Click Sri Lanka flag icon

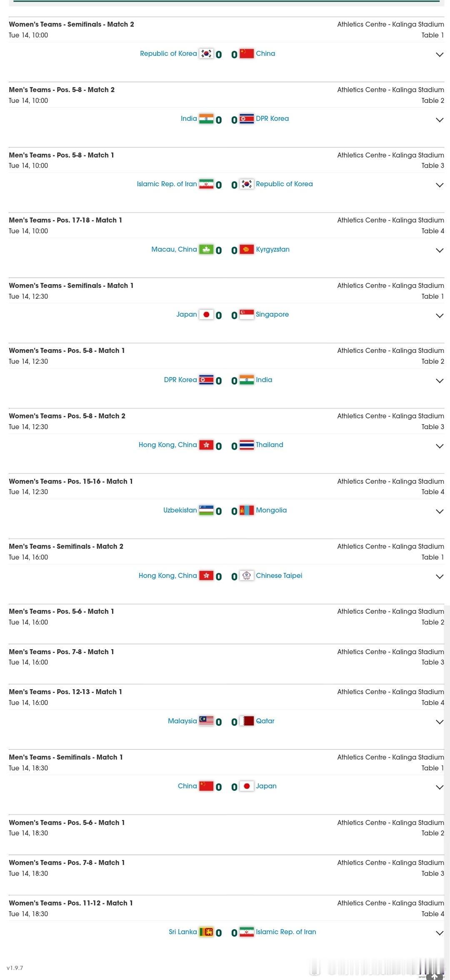tap(206, 932)
